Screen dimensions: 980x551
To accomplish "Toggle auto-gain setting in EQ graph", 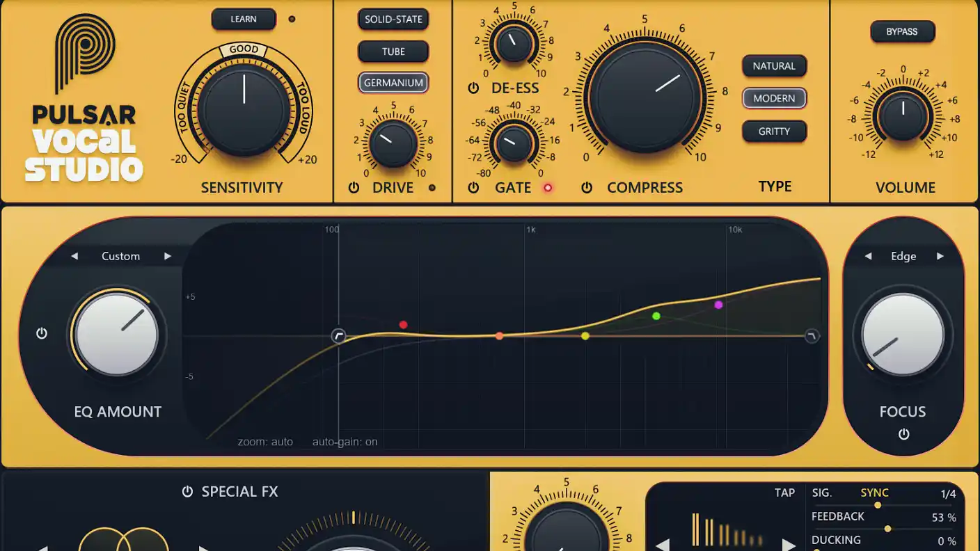I will [345, 442].
